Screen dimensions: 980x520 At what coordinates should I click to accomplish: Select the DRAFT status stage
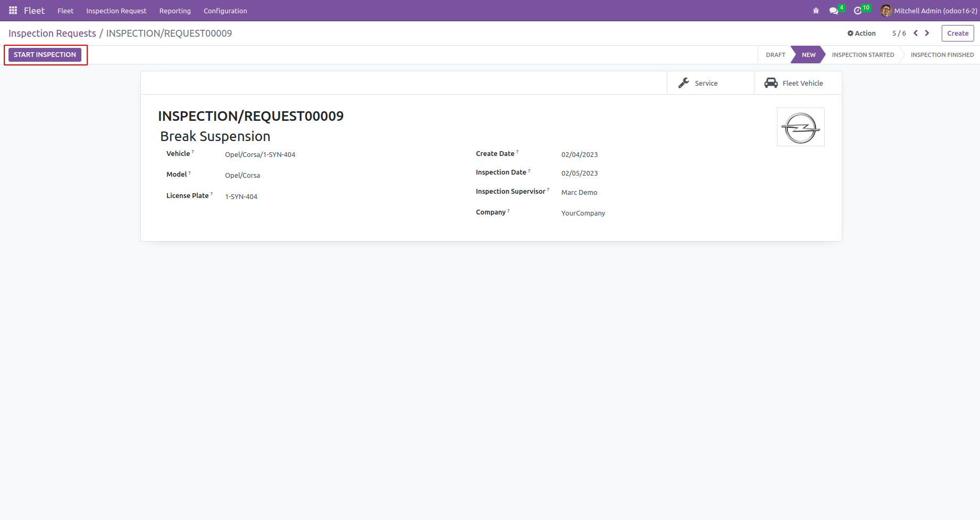point(775,55)
